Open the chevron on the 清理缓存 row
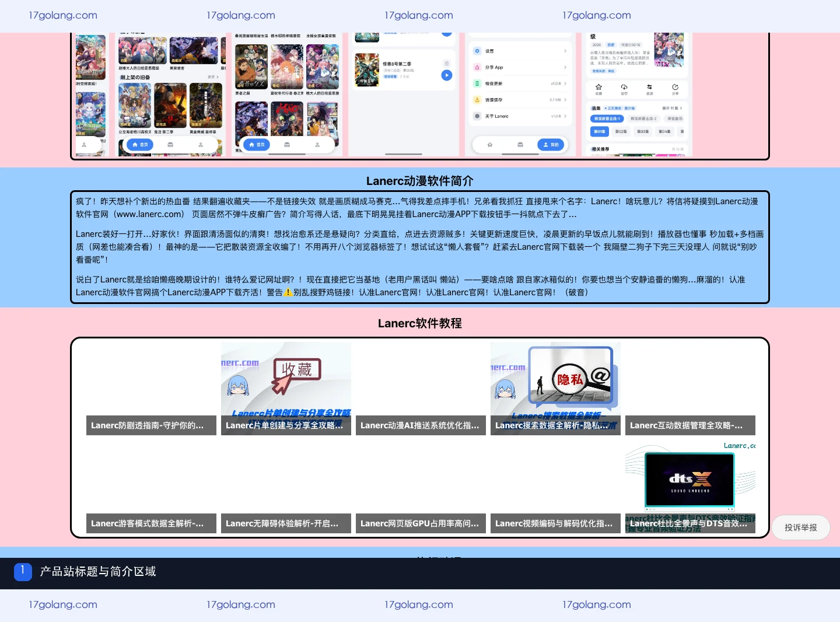The height and width of the screenshot is (622, 840). coord(565,100)
